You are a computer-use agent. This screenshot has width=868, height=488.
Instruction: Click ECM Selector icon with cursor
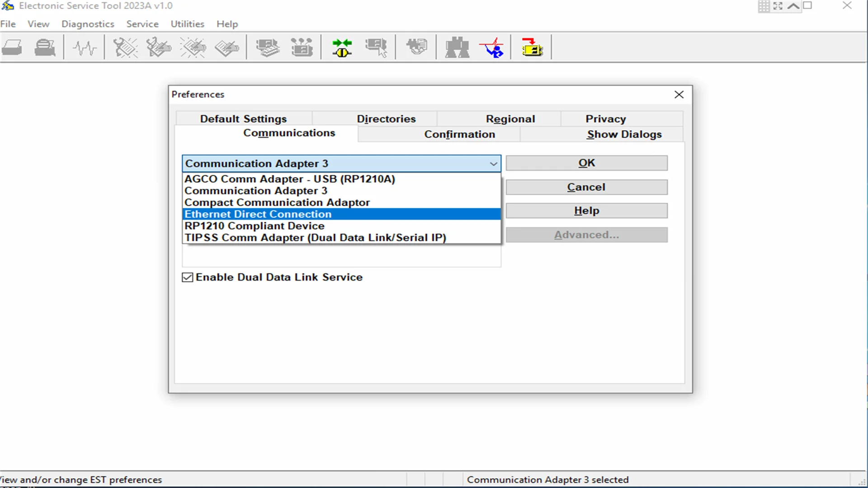pyautogui.click(x=376, y=47)
